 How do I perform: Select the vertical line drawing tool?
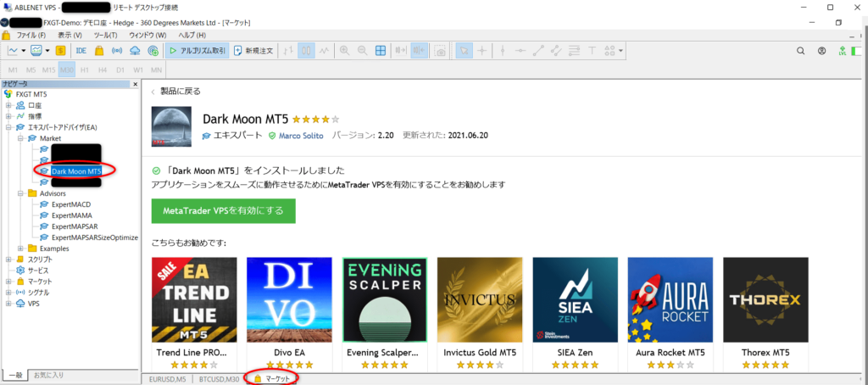pos(503,50)
